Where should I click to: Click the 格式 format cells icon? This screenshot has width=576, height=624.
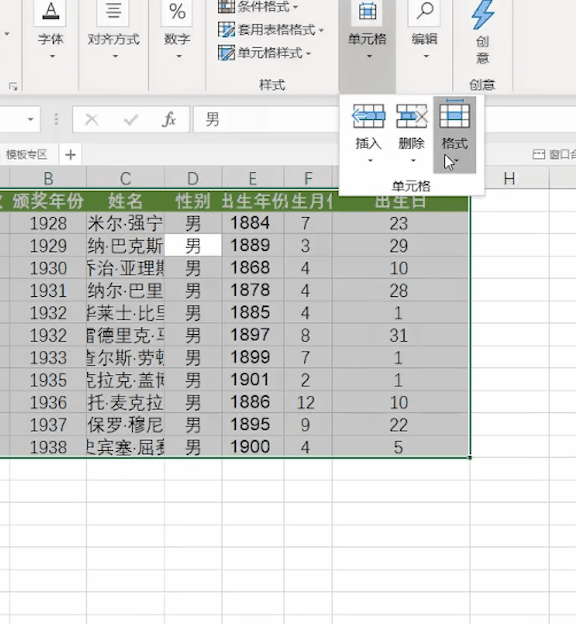point(455,114)
